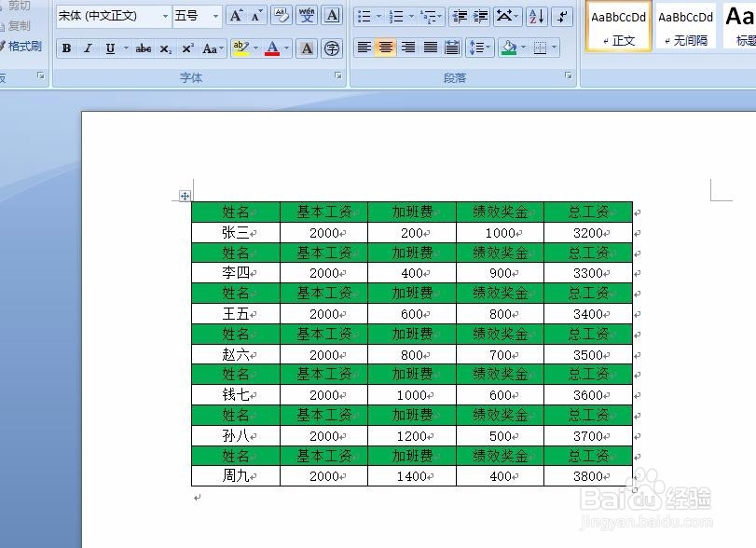Open the Paragraph dialog launcher
This screenshot has width=756, height=548.
click(x=569, y=75)
